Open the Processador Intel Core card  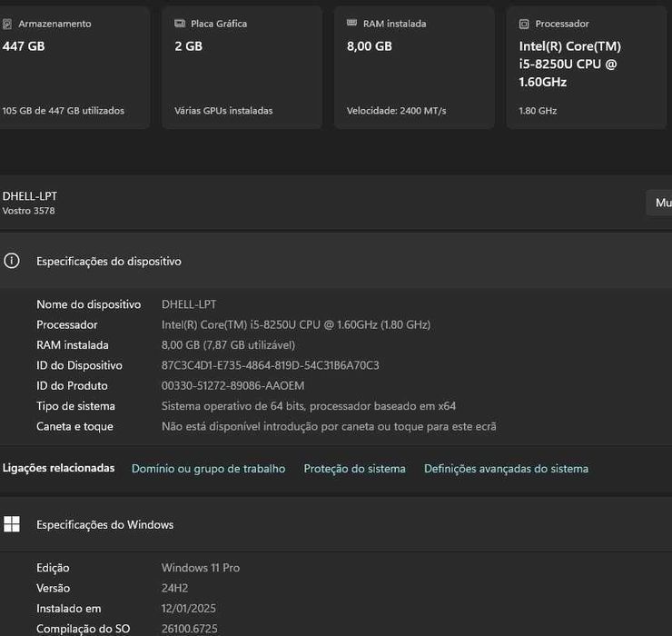pyautogui.click(x=587, y=67)
